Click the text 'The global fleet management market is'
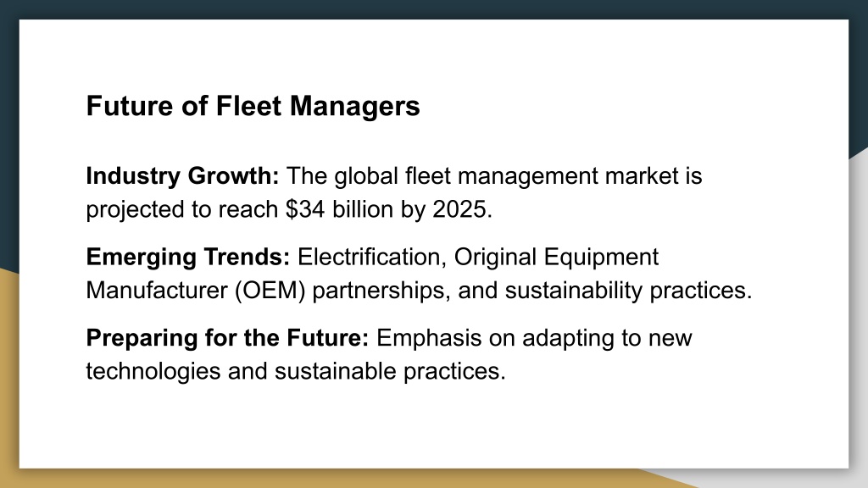Viewport: 868px width, 488px height. coord(494,176)
